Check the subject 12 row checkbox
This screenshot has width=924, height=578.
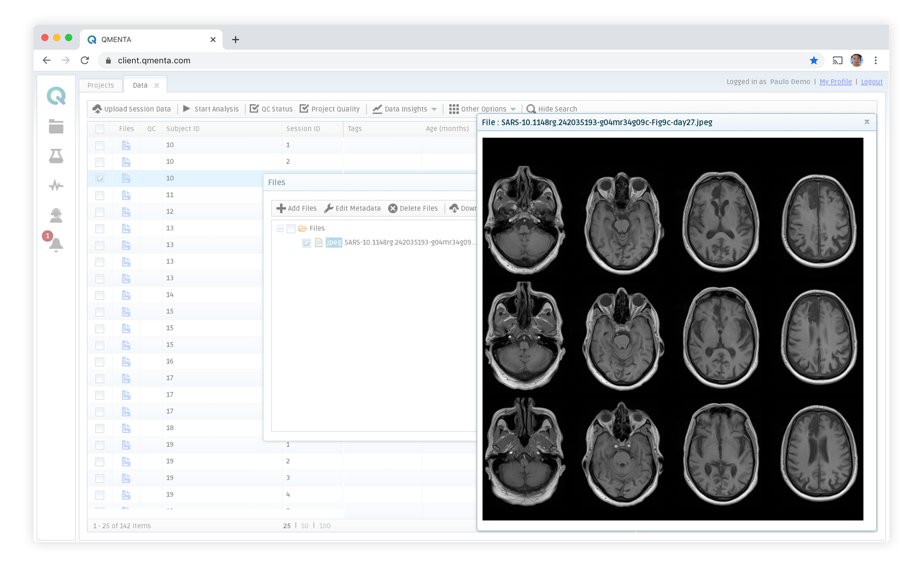coord(100,212)
